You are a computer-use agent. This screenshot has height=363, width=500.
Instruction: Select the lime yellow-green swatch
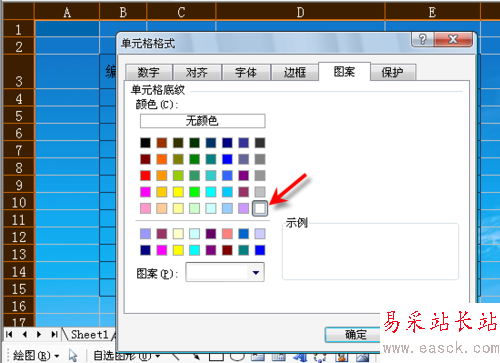click(178, 176)
